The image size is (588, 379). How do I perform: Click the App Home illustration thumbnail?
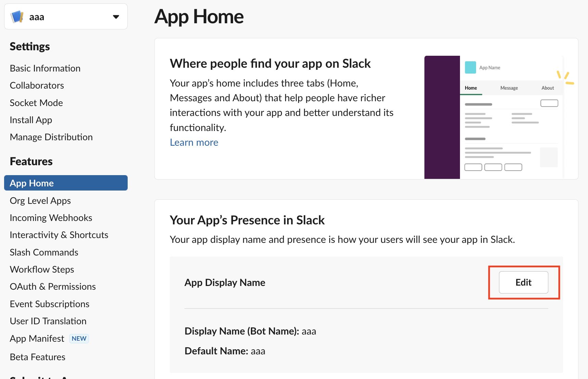[x=493, y=117]
